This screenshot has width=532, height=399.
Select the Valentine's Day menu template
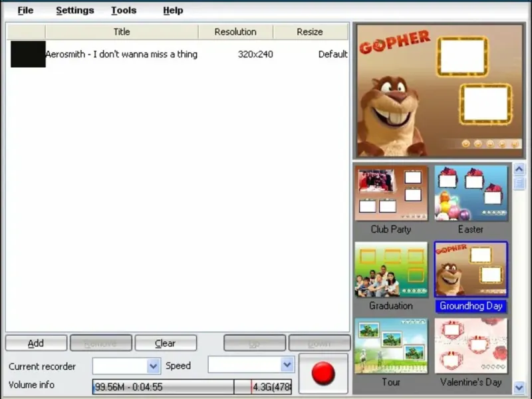(x=471, y=346)
